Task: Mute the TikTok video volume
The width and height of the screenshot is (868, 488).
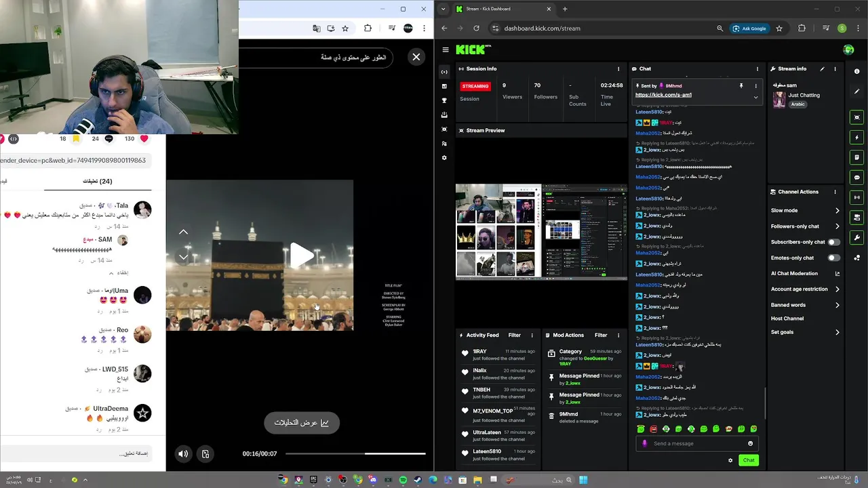Action: pyautogui.click(x=183, y=454)
